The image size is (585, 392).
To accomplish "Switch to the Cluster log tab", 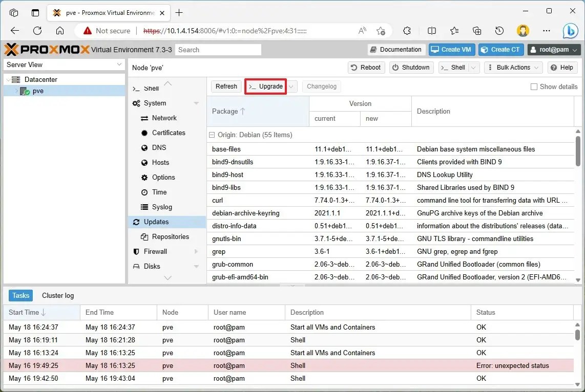I will [58, 295].
